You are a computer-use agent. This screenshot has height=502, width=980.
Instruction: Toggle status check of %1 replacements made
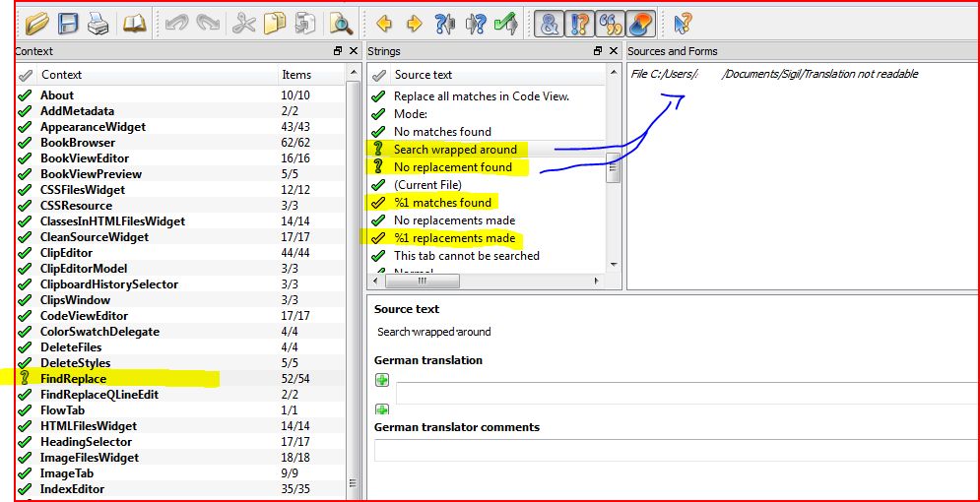pyautogui.click(x=378, y=238)
